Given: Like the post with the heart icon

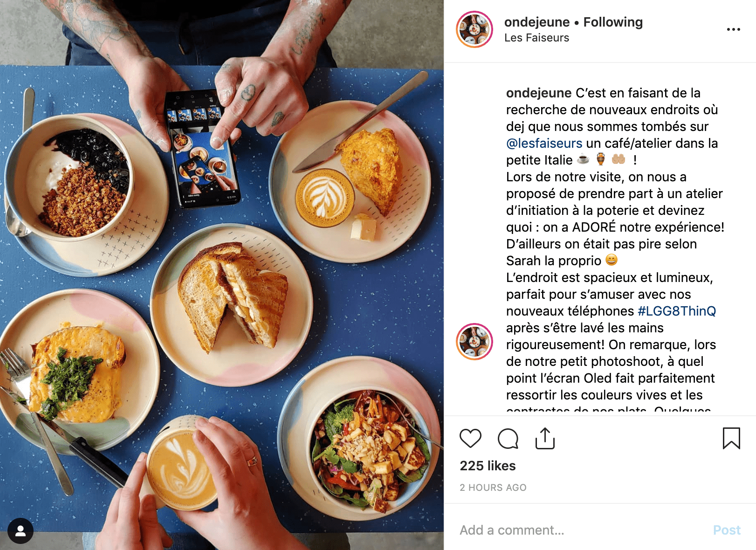Looking at the screenshot, I should (470, 439).
